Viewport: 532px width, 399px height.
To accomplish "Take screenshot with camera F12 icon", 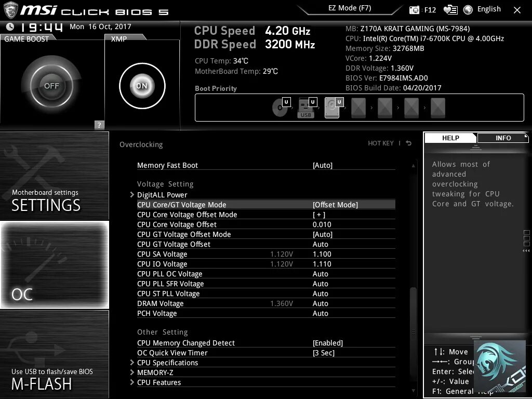I will pyautogui.click(x=414, y=10).
